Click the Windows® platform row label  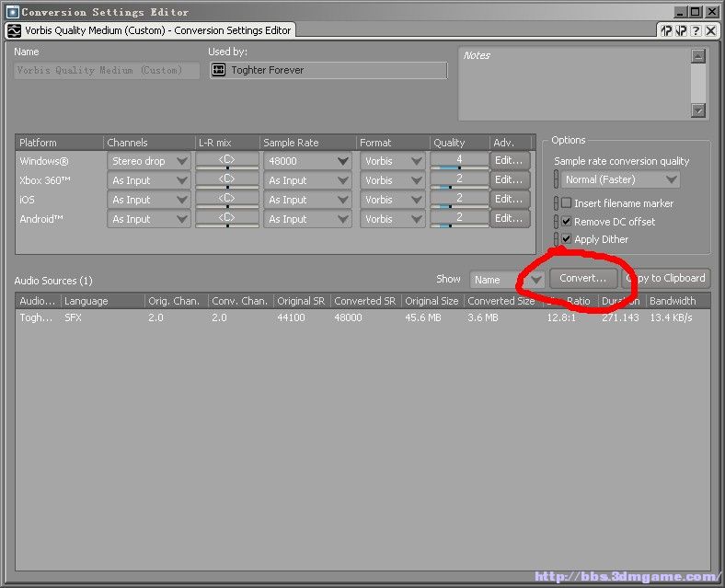[44, 161]
